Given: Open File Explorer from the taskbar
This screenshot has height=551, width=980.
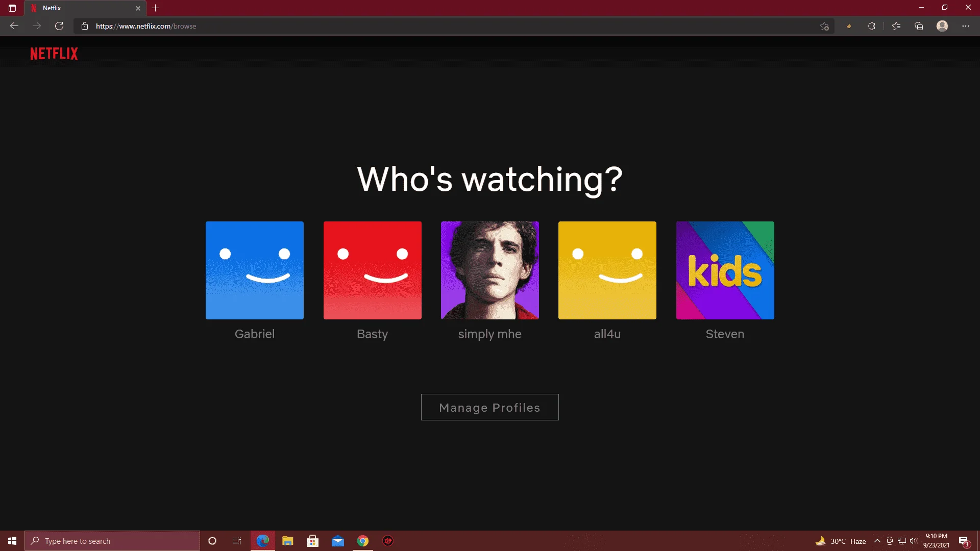Looking at the screenshot, I should click(x=288, y=541).
